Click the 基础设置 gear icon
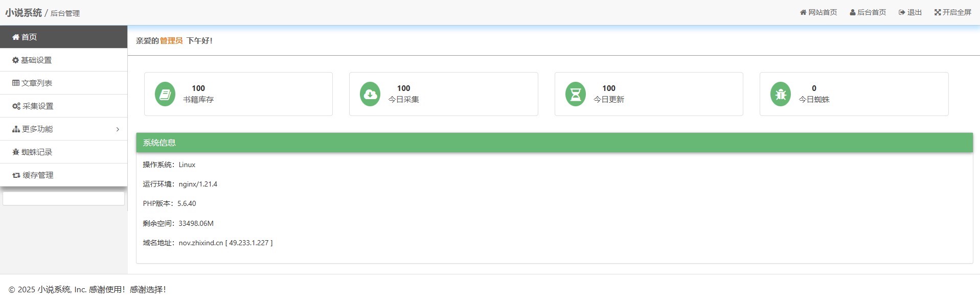The image size is (980, 302). tap(15, 60)
